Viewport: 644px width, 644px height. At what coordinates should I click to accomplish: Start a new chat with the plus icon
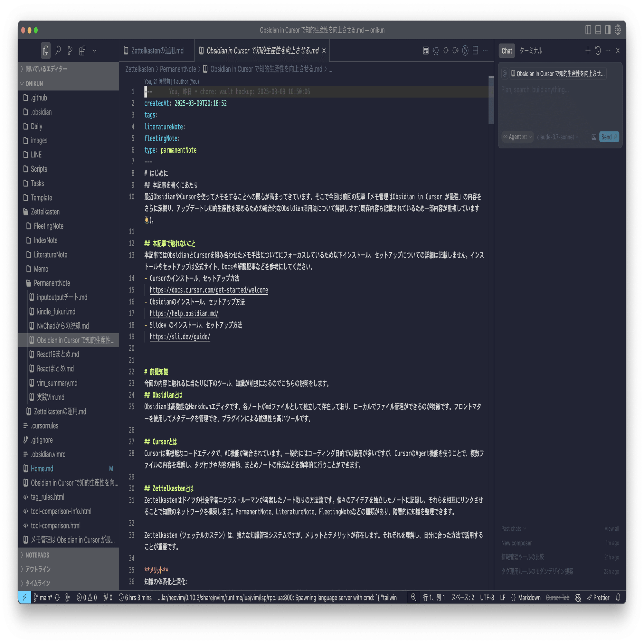[588, 51]
